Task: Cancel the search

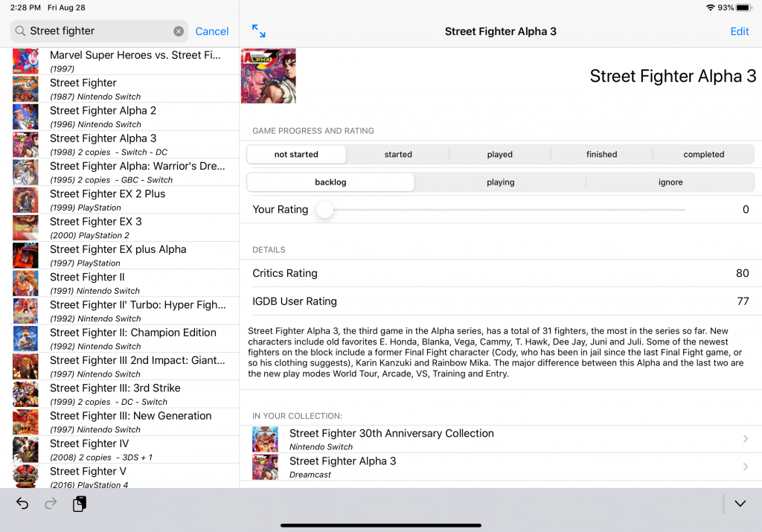Action: point(212,31)
